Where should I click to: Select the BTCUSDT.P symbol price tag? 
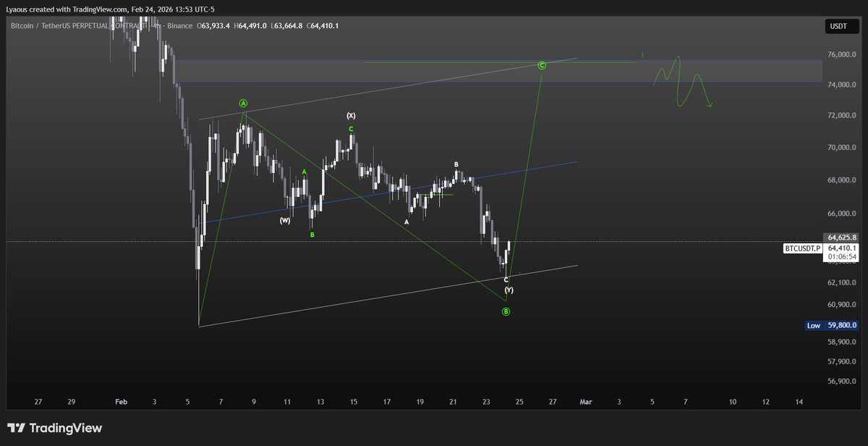[804, 248]
